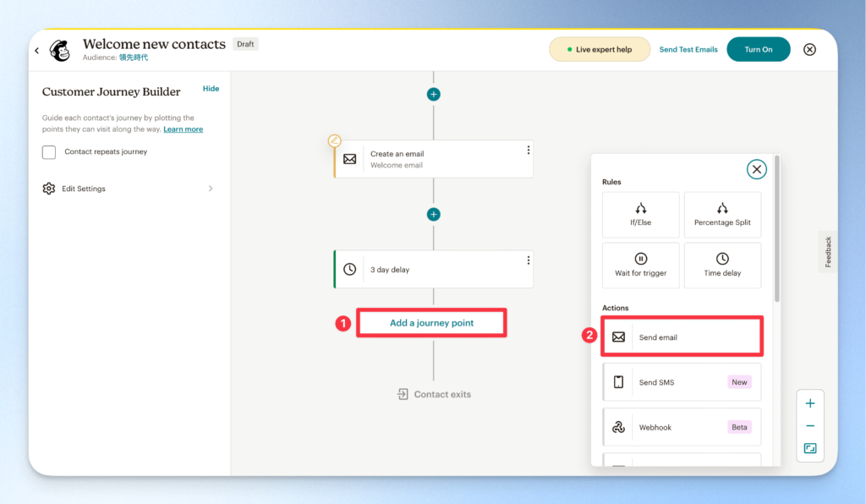Click the back arrow beside Mailchimp logo
This screenshot has height=504, width=866.
[37, 50]
